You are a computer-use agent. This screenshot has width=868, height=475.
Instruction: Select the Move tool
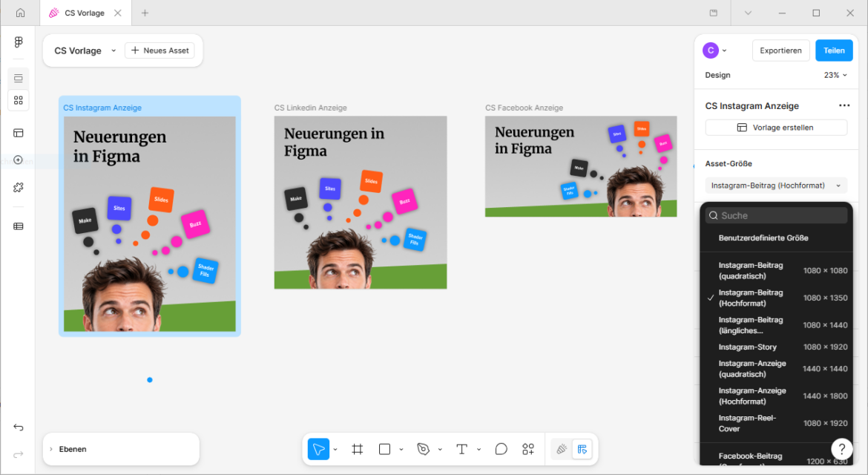[x=318, y=449]
